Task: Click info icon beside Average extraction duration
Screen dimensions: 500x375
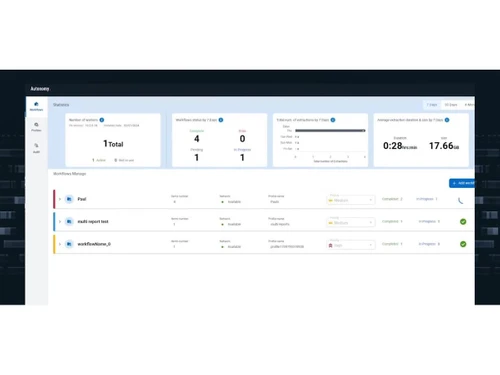Action: click(x=447, y=120)
